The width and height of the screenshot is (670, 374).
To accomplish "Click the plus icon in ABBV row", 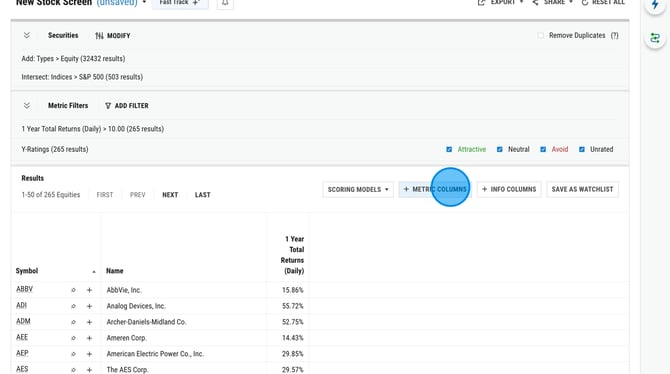I will pyautogui.click(x=89, y=290).
